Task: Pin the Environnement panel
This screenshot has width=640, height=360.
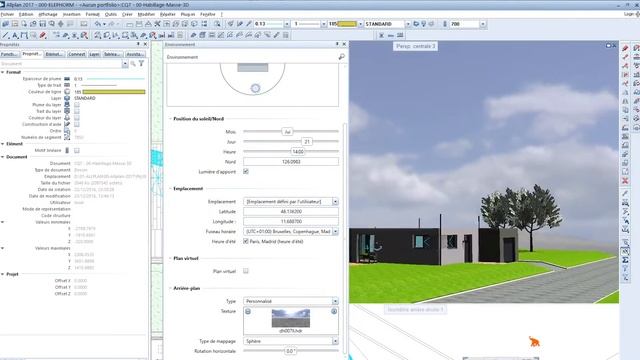Action: pyautogui.click(x=337, y=44)
